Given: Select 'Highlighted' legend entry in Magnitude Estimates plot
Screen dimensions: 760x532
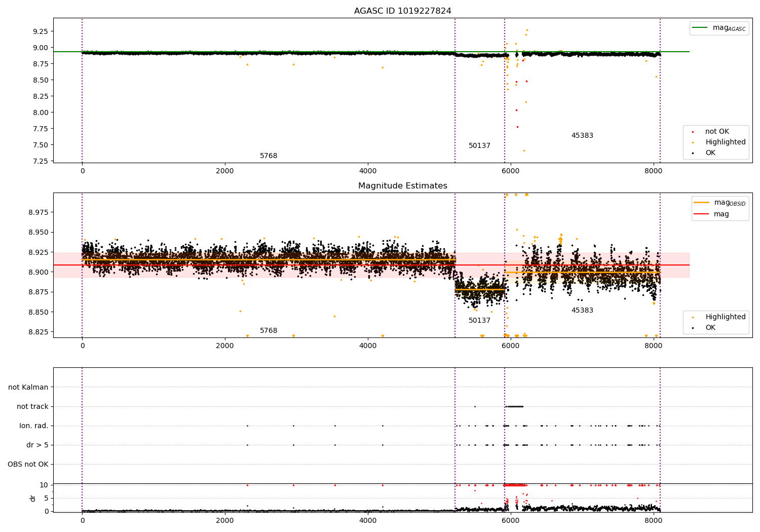Looking at the screenshot, I should click(x=725, y=317).
